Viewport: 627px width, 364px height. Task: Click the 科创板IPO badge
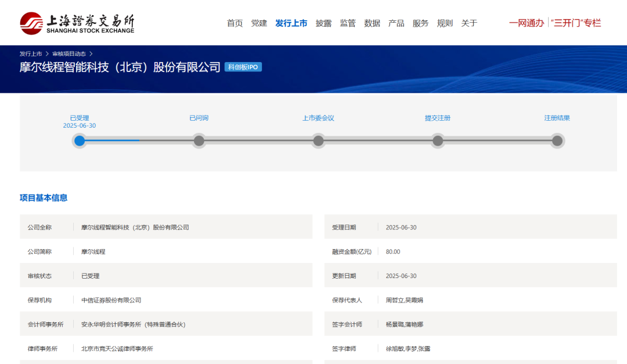[243, 67]
